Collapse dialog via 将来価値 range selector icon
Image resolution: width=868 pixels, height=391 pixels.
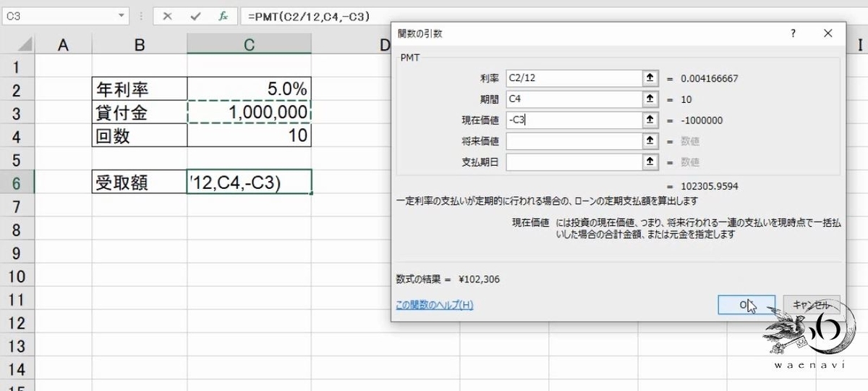tap(650, 141)
